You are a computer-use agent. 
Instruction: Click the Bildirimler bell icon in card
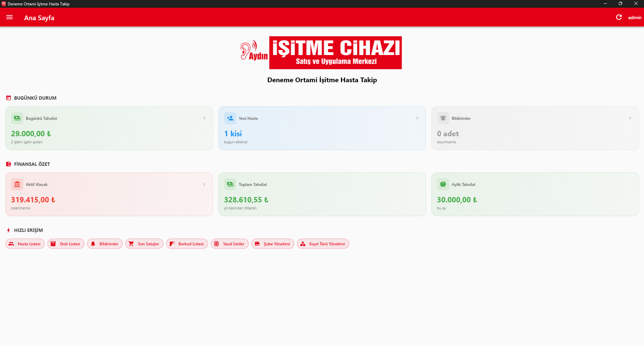coord(443,118)
